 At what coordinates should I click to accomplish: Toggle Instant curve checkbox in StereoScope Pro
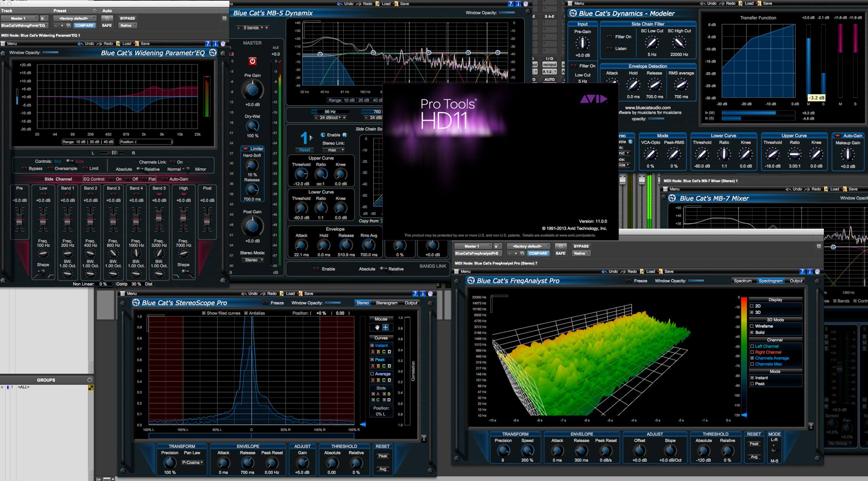click(372, 345)
